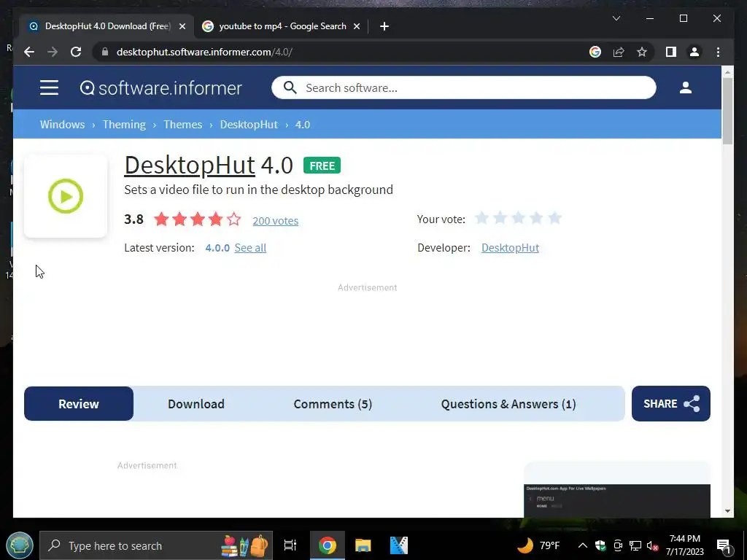The height and width of the screenshot is (560, 747).
Task: Rate three stars in Your vote
Action: pyautogui.click(x=519, y=218)
